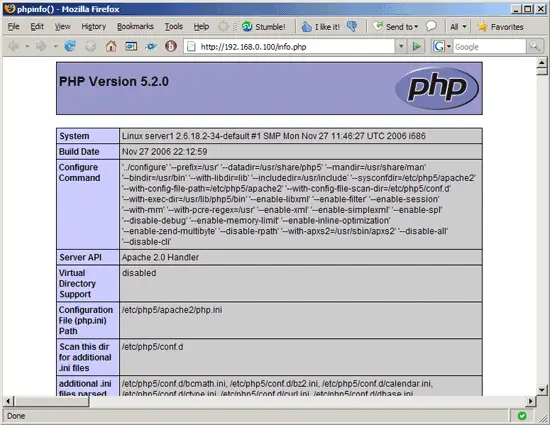Click the page icon in address bar

(x=191, y=46)
